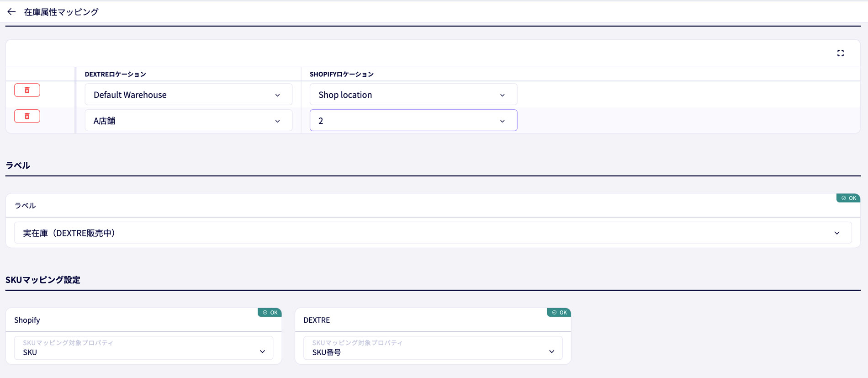Click the Shopify card title
Screen dimensions: 868x378
click(27, 320)
